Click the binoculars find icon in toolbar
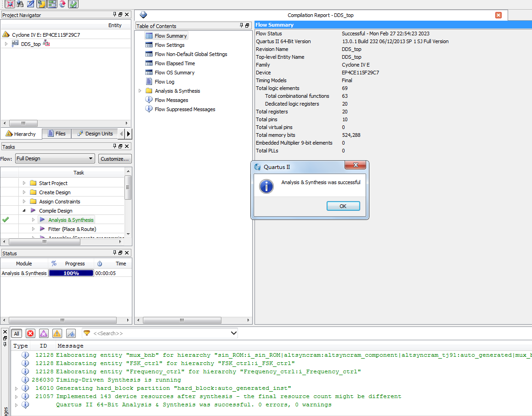The height and width of the screenshot is (416, 532). [20, 4]
